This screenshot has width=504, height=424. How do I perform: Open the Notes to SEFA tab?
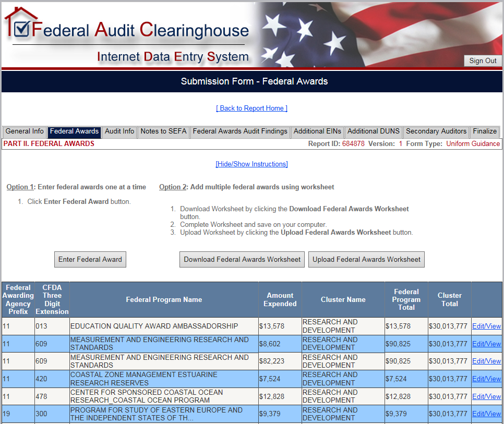click(x=163, y=131)
